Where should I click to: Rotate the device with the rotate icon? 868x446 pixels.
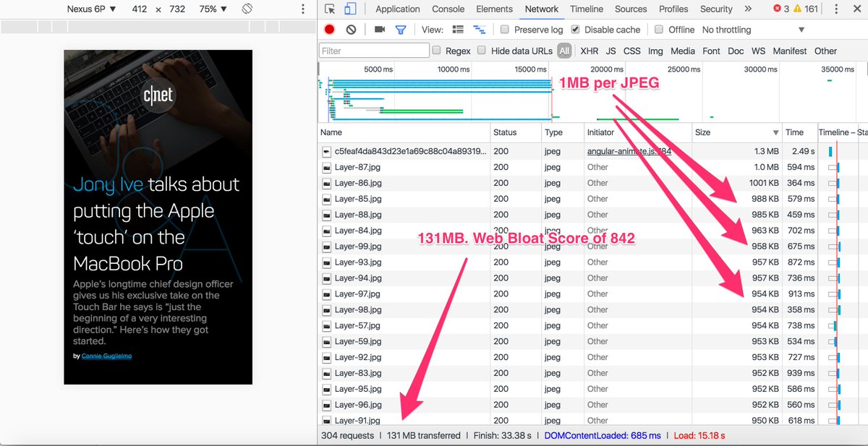[x=247, y=9]
